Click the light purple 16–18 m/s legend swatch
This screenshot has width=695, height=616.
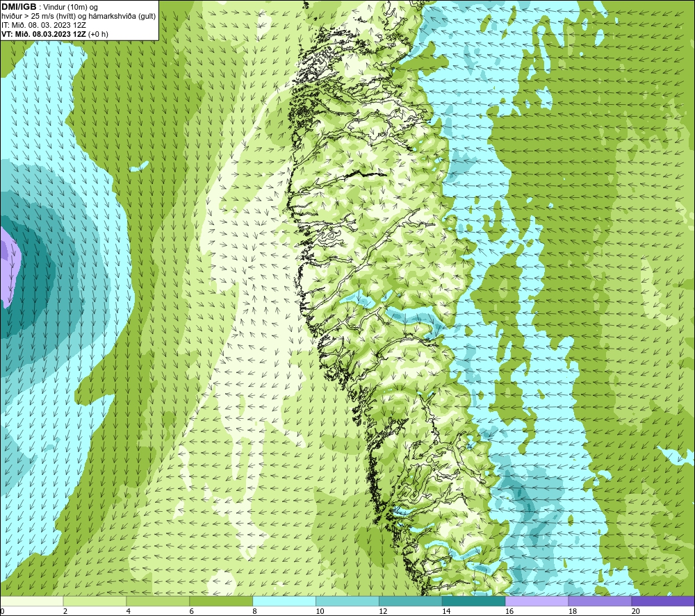coord(537,601)
